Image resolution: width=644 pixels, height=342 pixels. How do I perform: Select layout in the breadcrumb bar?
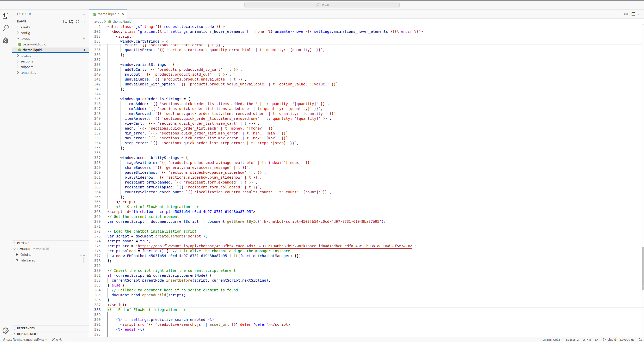(x=98, y=21)
